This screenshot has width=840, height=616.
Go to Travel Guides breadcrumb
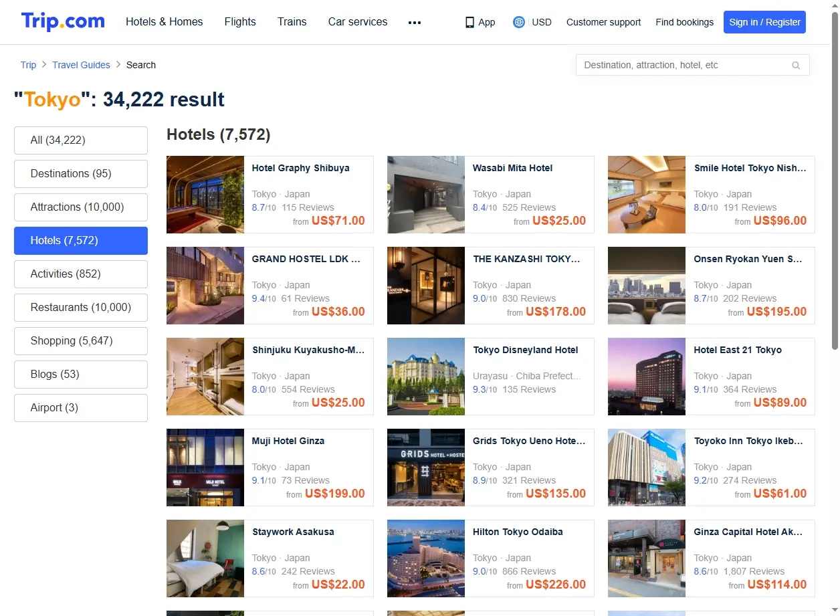81,65
